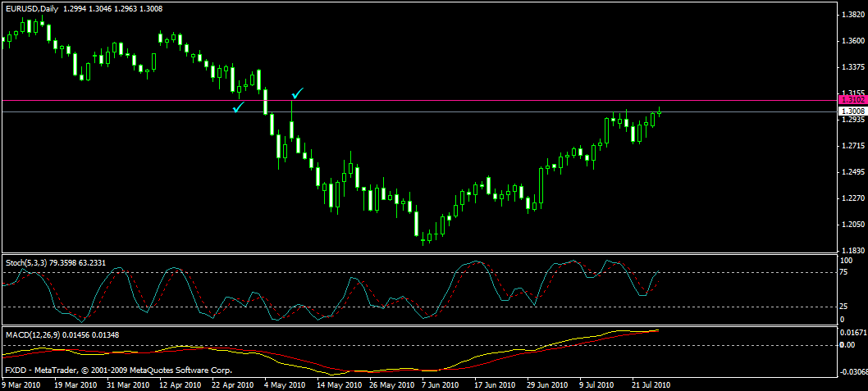Select the pink 1.3102 price label
This screenshot has width=868, height=391.
[850, 99]
